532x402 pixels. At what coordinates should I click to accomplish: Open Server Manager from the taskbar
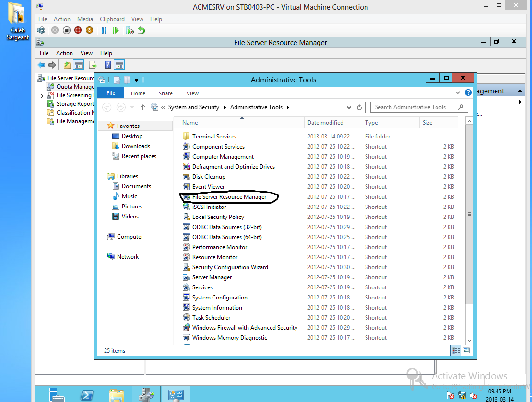[x=56, y=395]
